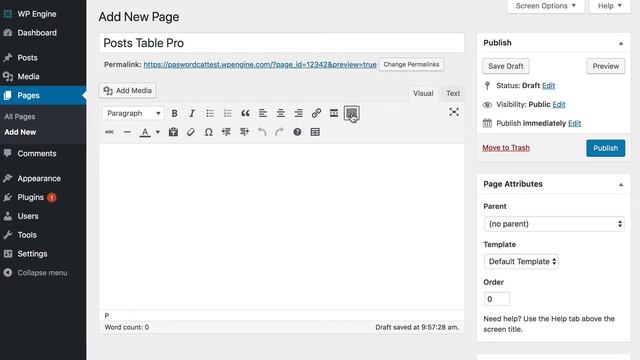Align text left

click(263, 113)
